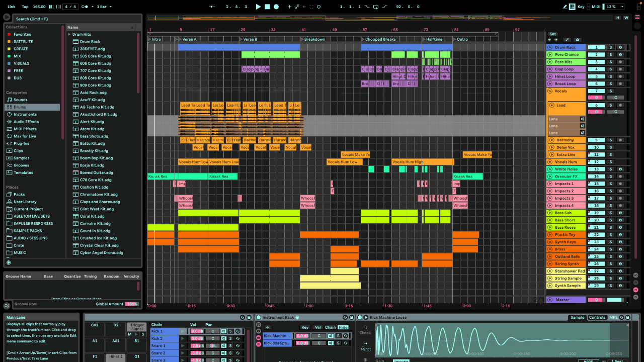Click the Play button in the transport
Viewport: 644px width, 362px height.
point(258,7)
